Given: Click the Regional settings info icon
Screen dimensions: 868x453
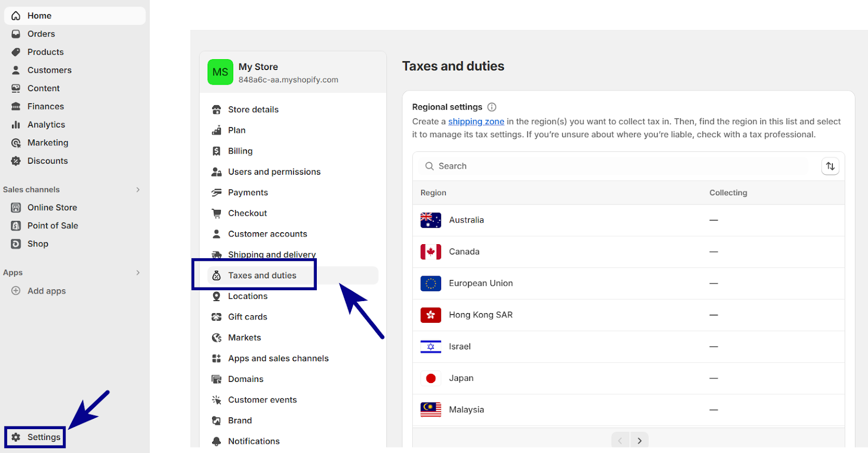Looking at the screenshot, I should pyautogui.click(x=492, y=107).
